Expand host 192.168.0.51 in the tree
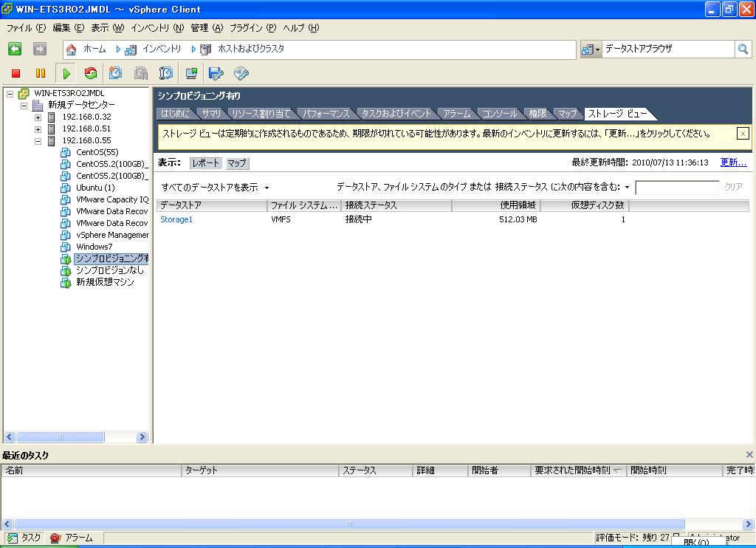The image size is (756, 548). 38,129
